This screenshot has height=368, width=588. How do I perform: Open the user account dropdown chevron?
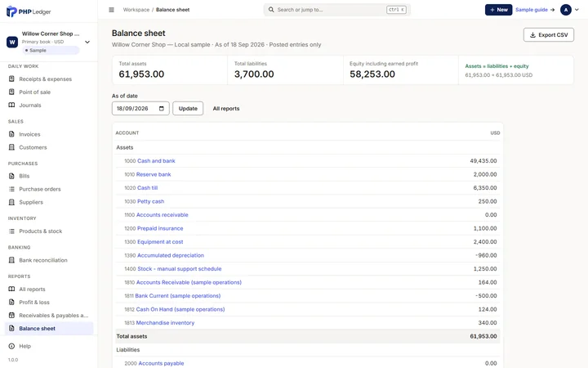tap(577, 10)
